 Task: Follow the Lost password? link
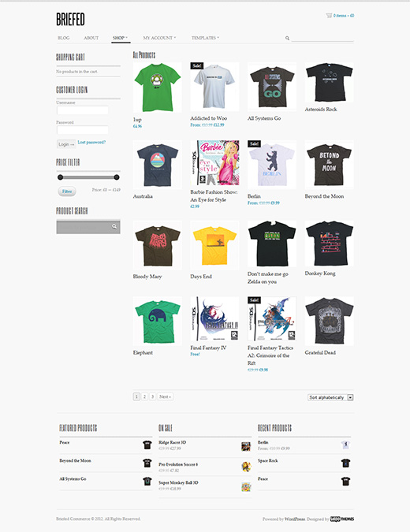click(x=91, y=142)
